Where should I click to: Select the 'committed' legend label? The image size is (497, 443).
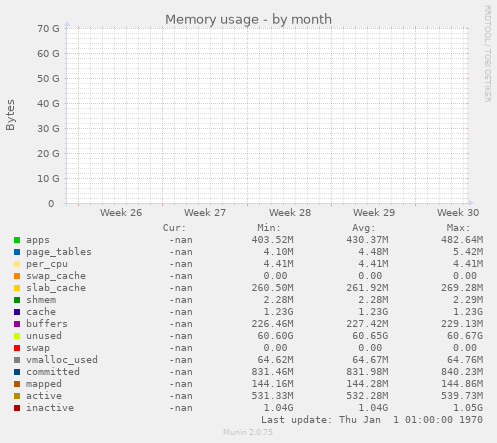(x=53, y=372)
